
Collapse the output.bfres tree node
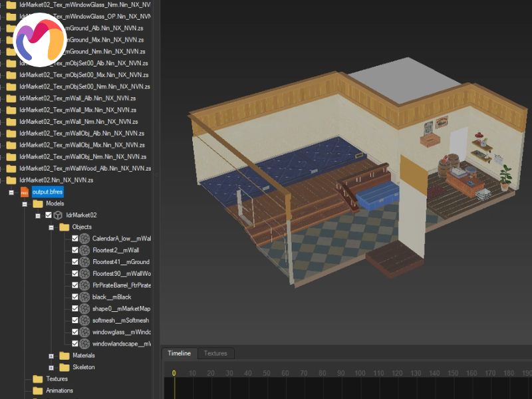coord(11,192)
